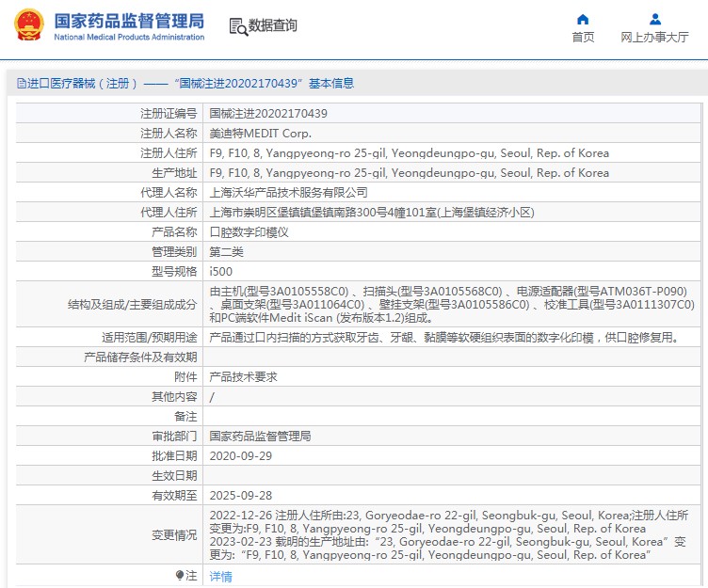Click the 变更情况 row label
This screenshot has height=588, width=708.
click(174, 534)
